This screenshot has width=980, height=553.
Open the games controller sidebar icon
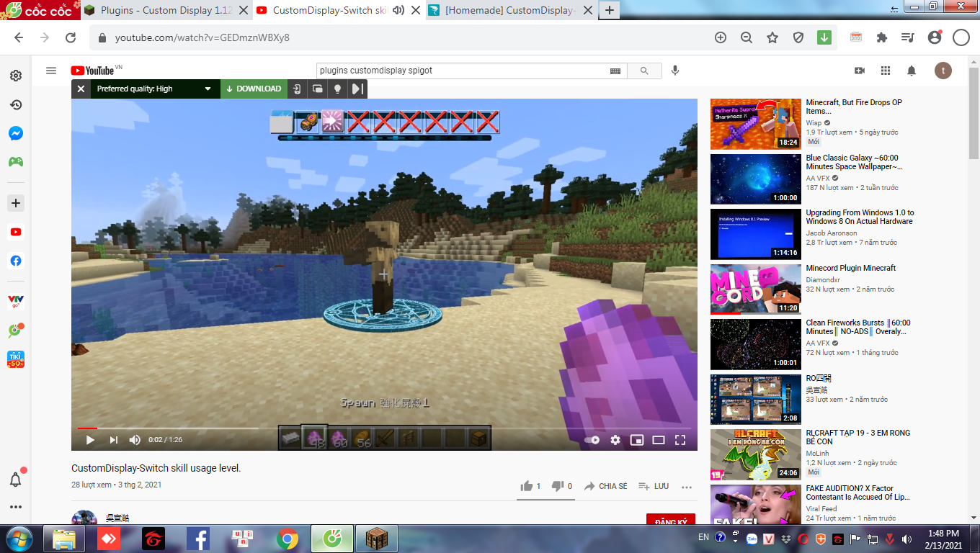(16, 161)
